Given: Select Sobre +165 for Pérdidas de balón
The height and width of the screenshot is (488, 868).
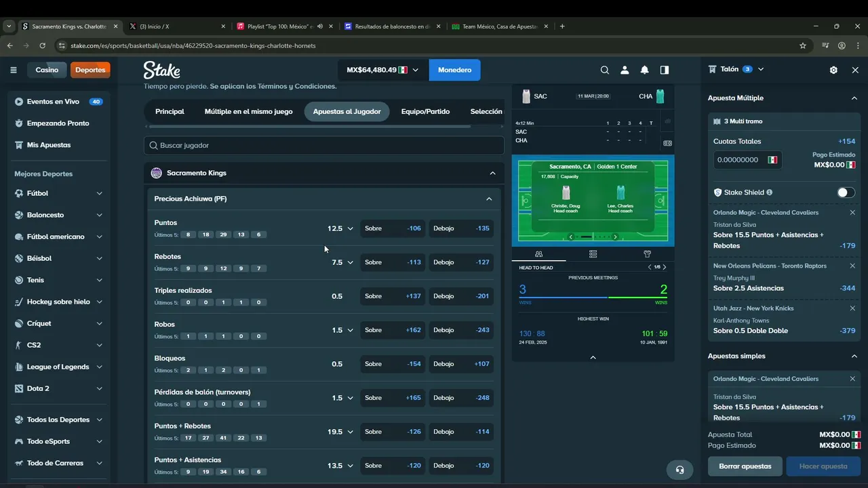Looking at the screenshot, I should click(x=393, y=398).
